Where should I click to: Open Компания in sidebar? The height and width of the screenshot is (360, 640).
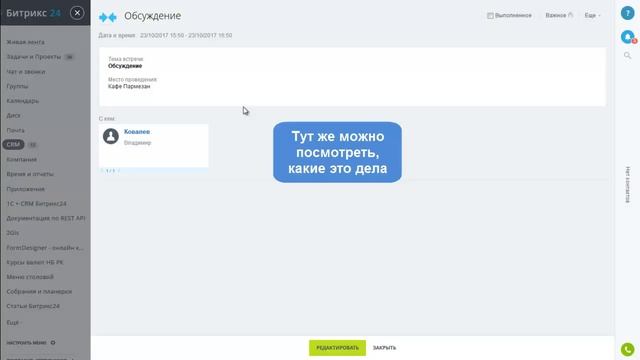click(22, 160)
